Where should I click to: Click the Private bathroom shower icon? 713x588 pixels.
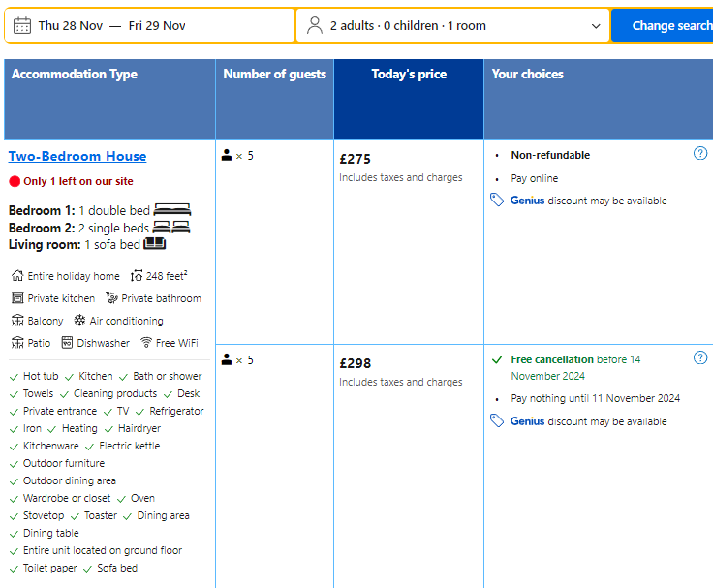coord(111,297)
